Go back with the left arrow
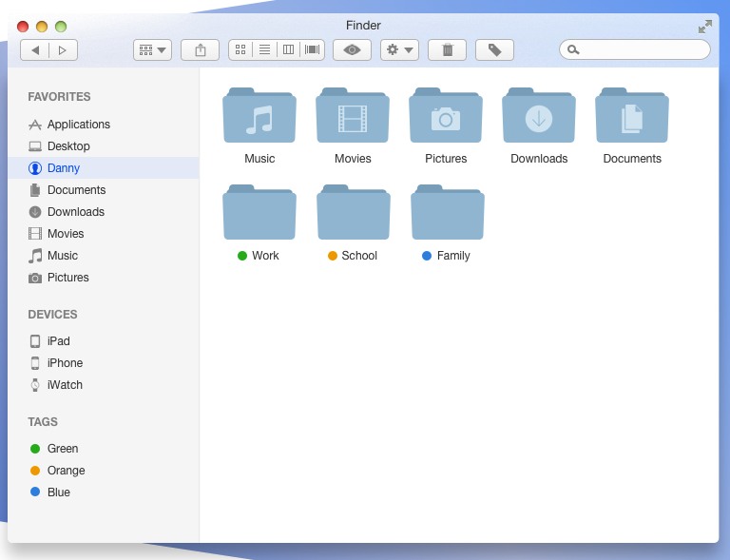Screen dimensions: 730x560 coord(35,49)
